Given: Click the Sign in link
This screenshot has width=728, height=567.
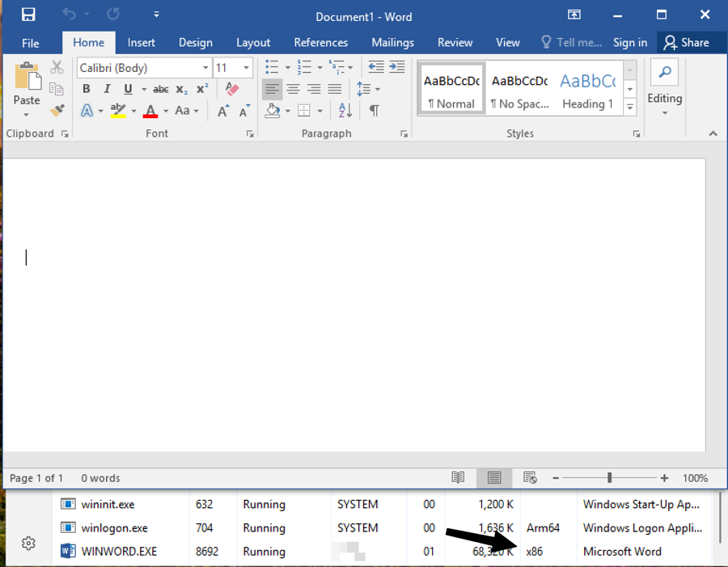Looking at the screenshot, I should (629, 43).
